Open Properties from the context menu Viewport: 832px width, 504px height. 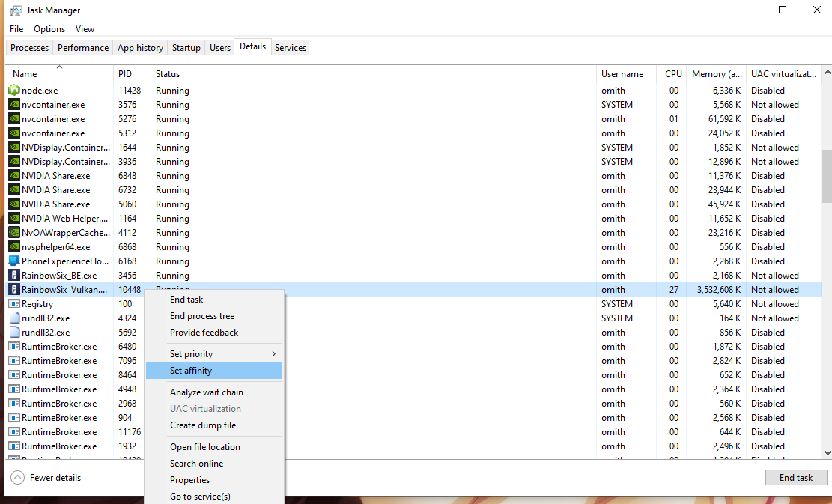pos(214,479)
